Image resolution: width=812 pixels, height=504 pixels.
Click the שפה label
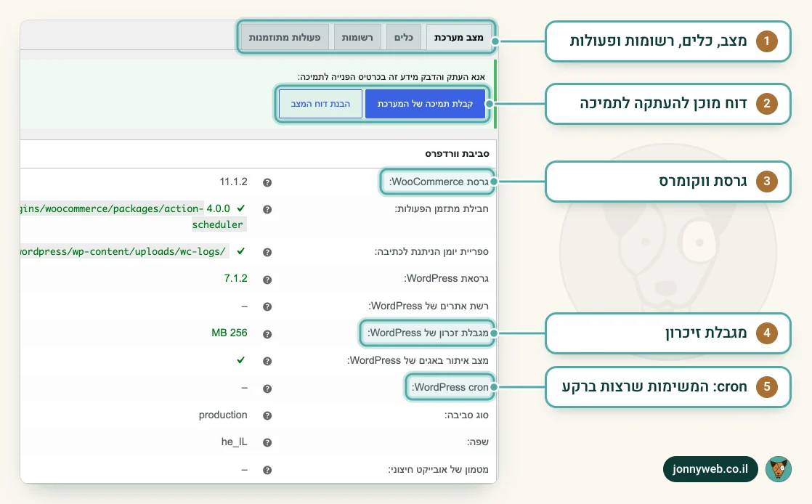477,442
